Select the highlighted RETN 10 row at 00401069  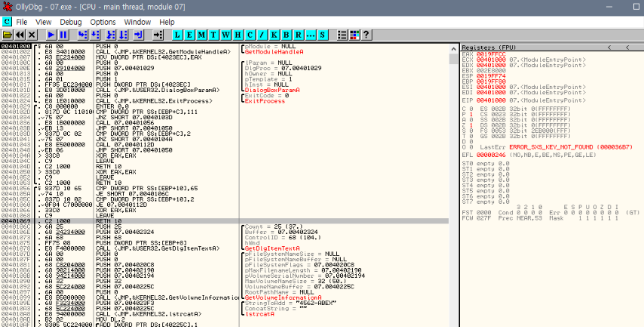point(224,221)
